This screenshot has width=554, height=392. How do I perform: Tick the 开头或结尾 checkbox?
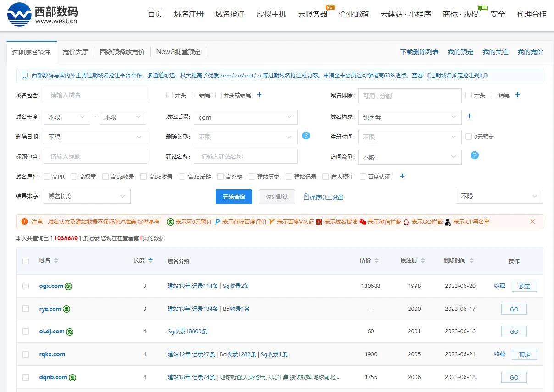[218, 95]
